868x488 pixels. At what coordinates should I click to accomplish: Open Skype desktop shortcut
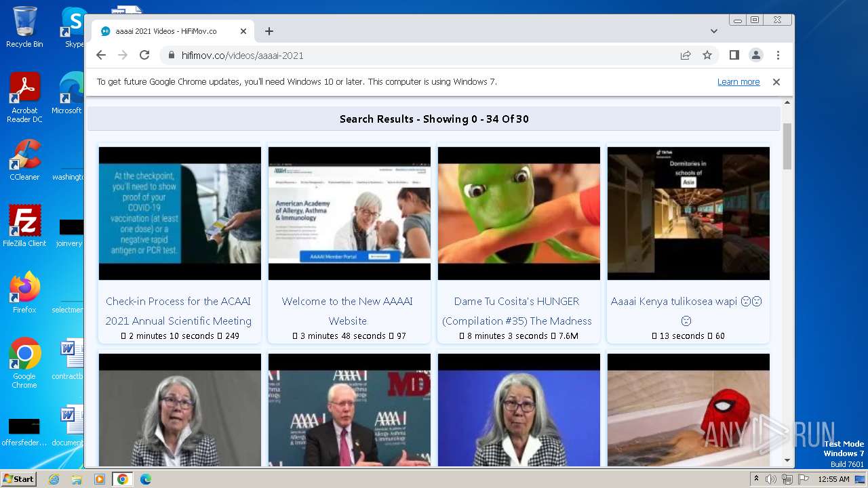click(73, 27)
